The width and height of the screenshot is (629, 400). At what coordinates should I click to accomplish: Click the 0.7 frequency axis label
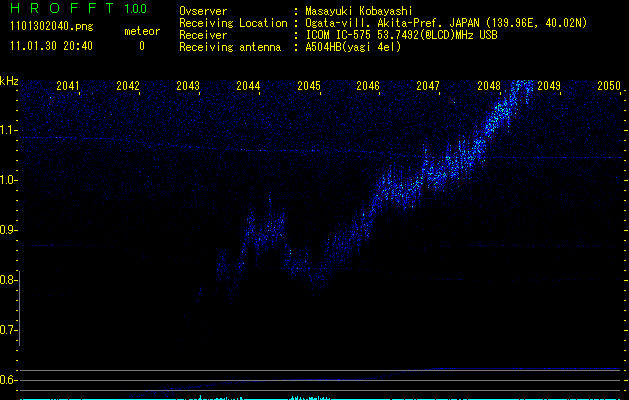click(7, 330)
